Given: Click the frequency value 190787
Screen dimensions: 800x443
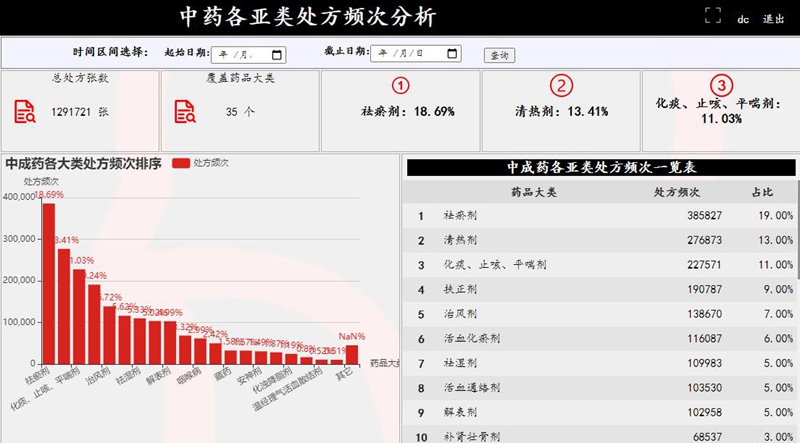Looking at the screenshot, I should (x=704, y=289).
